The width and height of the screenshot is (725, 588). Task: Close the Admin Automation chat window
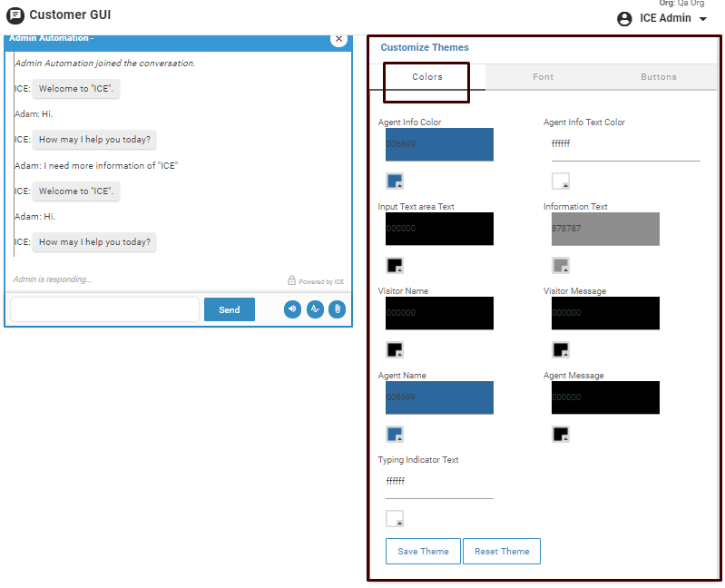coord(338,38)
